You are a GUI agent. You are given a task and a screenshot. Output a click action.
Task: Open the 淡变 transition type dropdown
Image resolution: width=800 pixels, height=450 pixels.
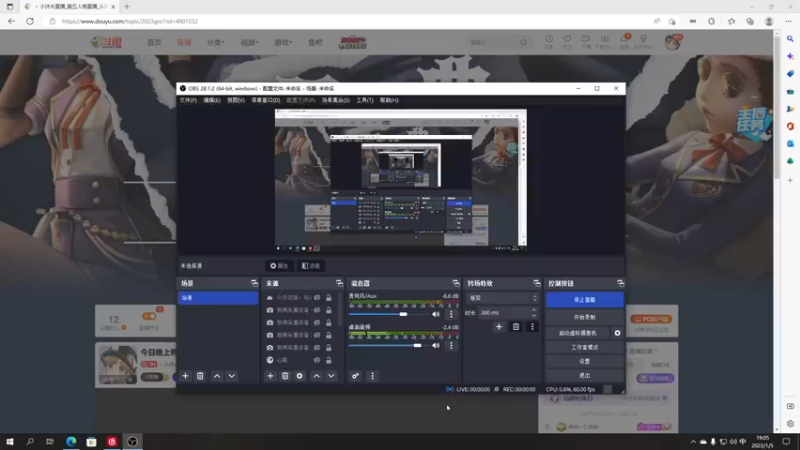(503, 298)
